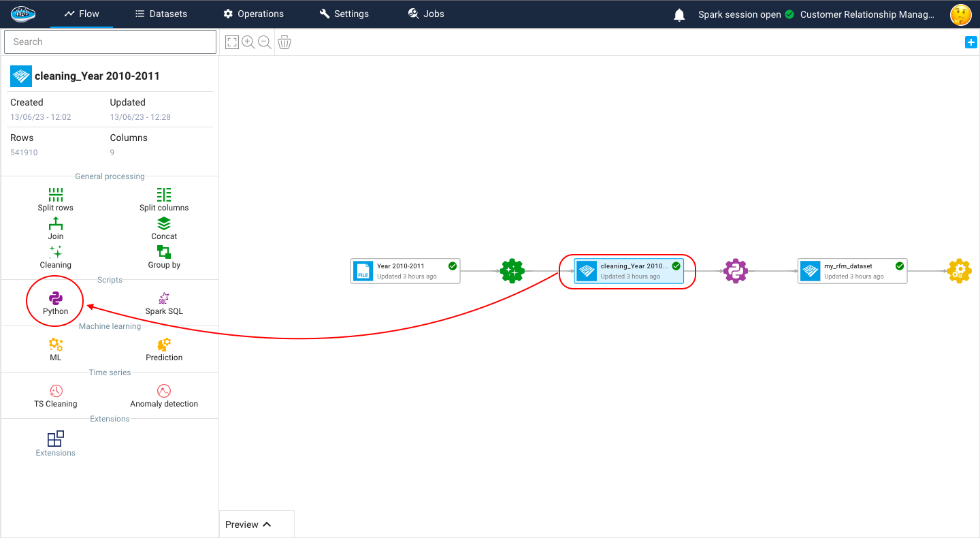Select the Concat operation
The image size is (980, 538).
163,227
